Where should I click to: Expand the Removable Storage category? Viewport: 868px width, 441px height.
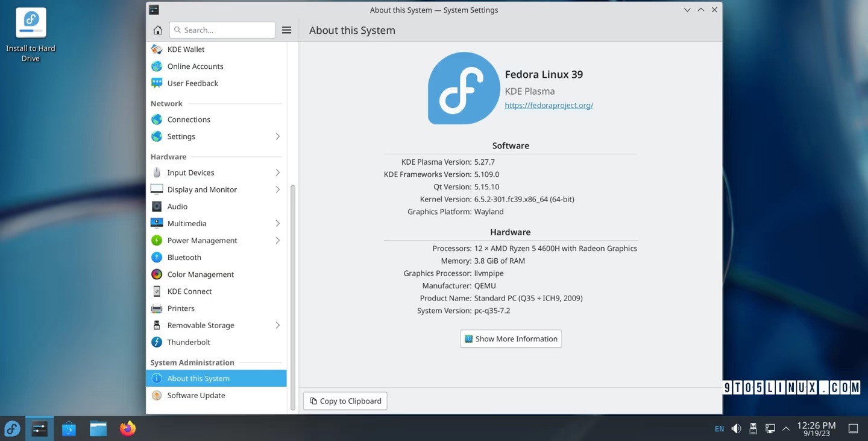(277, 325)
